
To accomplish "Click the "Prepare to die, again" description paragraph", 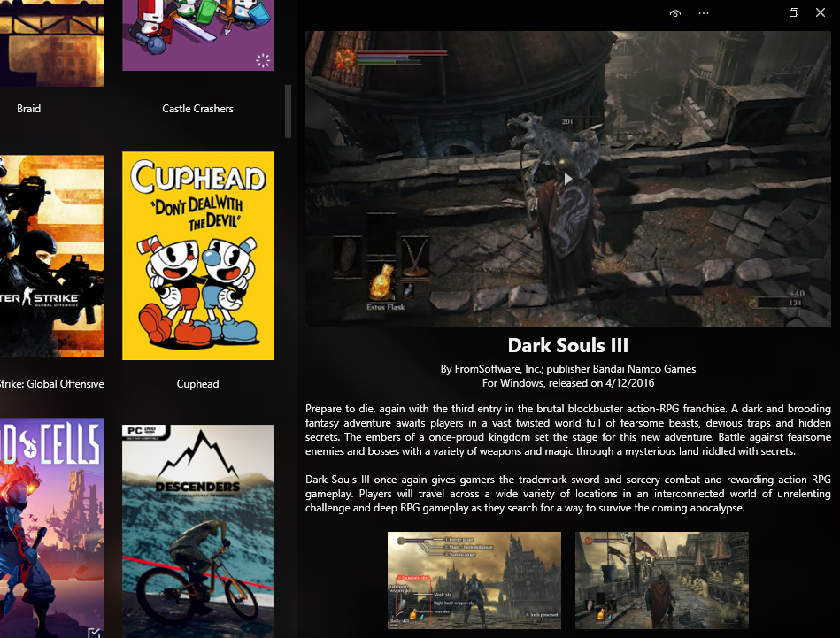I will [568, 430].
